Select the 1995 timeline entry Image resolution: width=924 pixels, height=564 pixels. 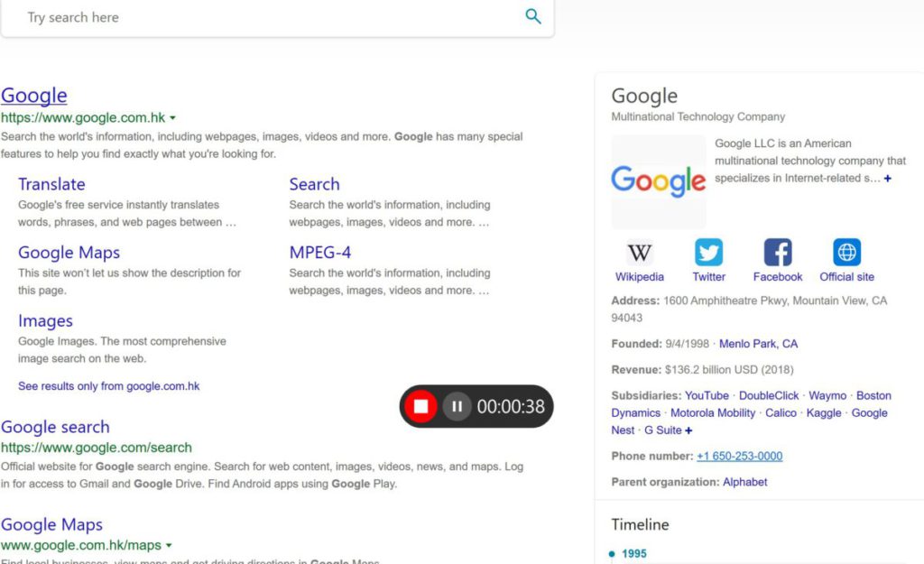(634, 553)
